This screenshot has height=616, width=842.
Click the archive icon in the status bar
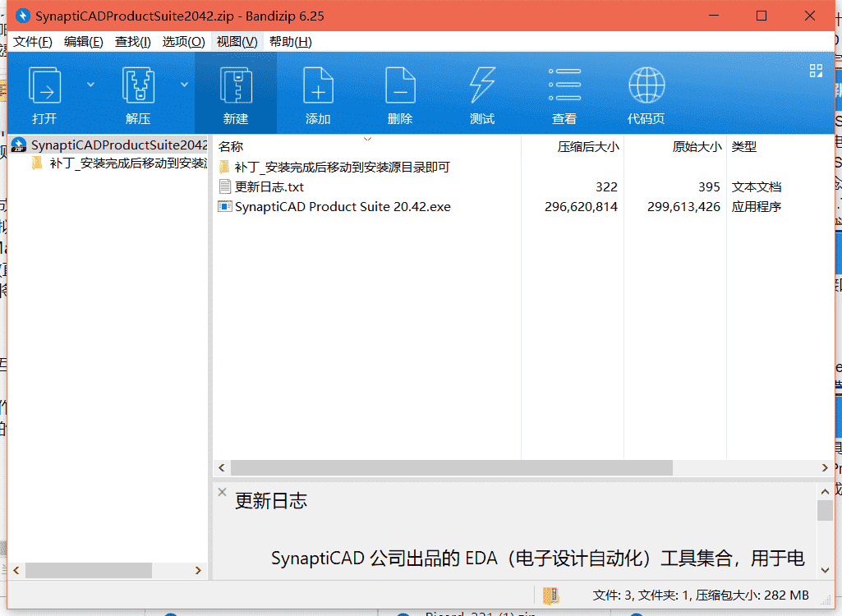click(551, 595)
